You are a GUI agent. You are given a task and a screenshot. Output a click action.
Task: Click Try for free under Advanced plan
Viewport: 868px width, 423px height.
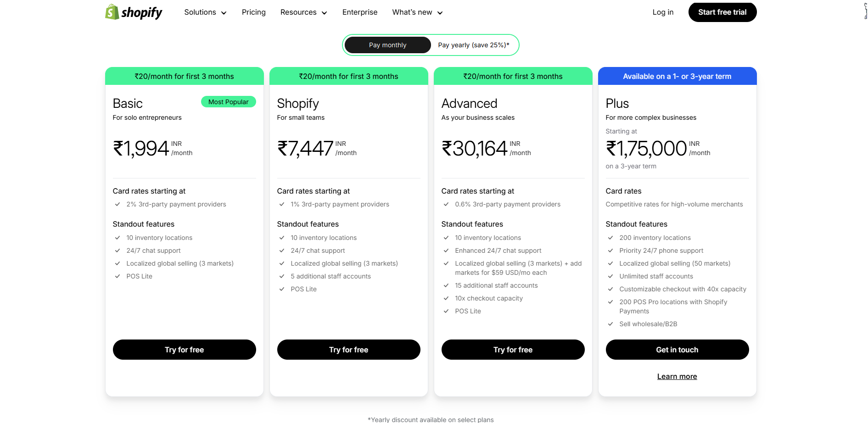pyautogui.click(x=513, y=350)
